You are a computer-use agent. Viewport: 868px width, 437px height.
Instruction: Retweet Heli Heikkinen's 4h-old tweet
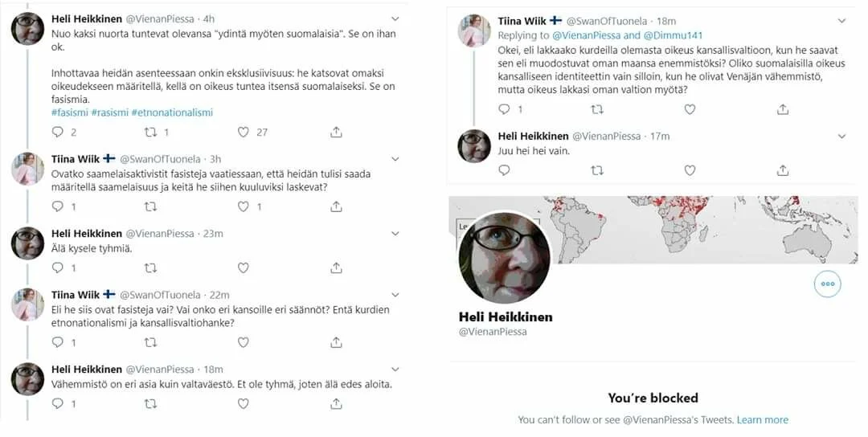pos(150,133)
